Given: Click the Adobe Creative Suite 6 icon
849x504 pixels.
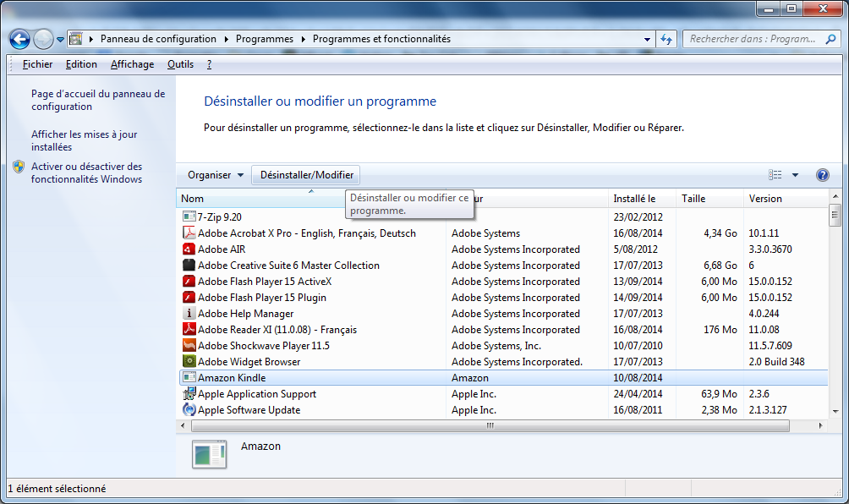Looking at the screenshot, I should pyautogui.click(x=189, y=266).
